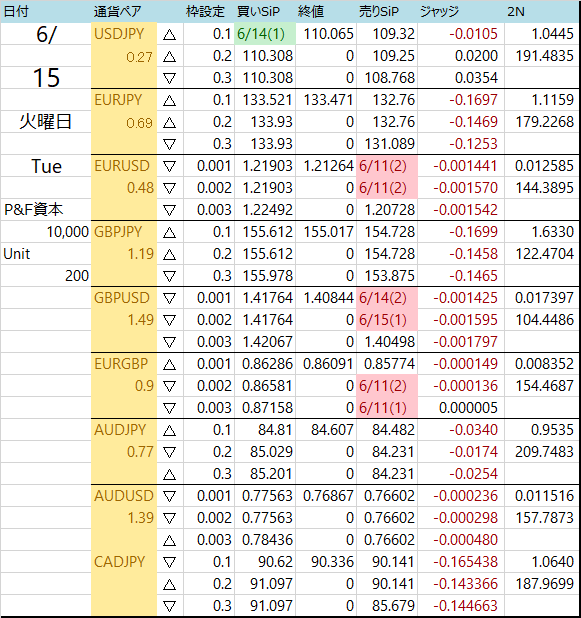Click the up triangle in CADJPY 0.2 row
This screenshot has width=581, height=618.
point(169,584)
